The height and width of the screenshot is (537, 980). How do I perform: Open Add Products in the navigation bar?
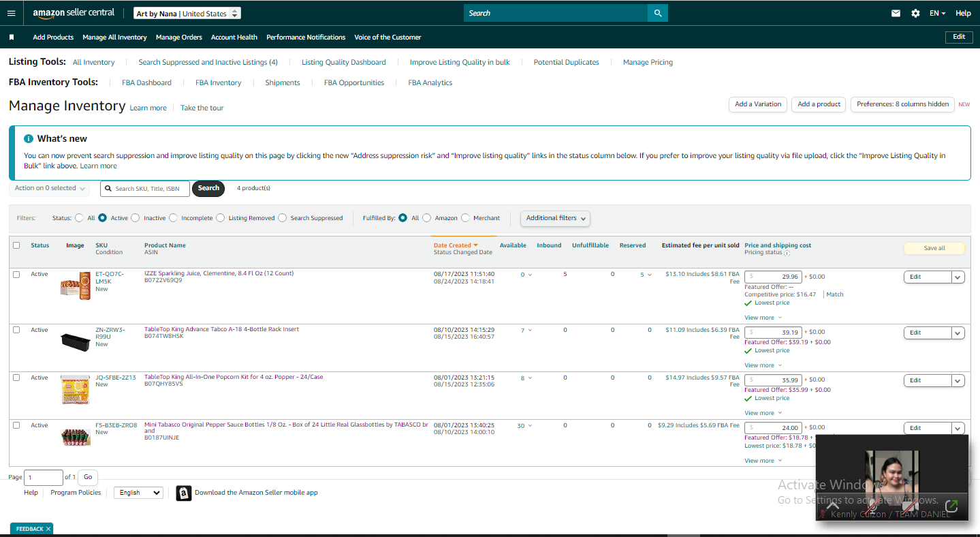click(x=53, y=37)
